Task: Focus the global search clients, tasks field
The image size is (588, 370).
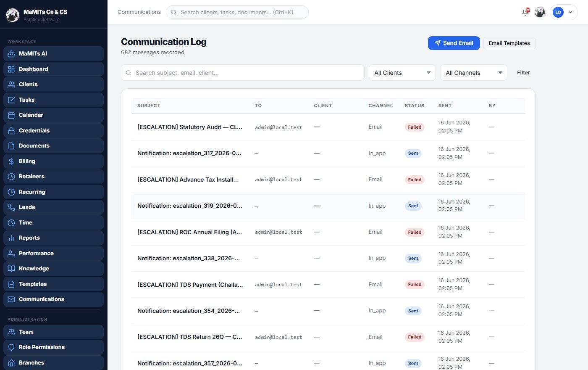Action: pyautogui.click(x=237, y=12)
